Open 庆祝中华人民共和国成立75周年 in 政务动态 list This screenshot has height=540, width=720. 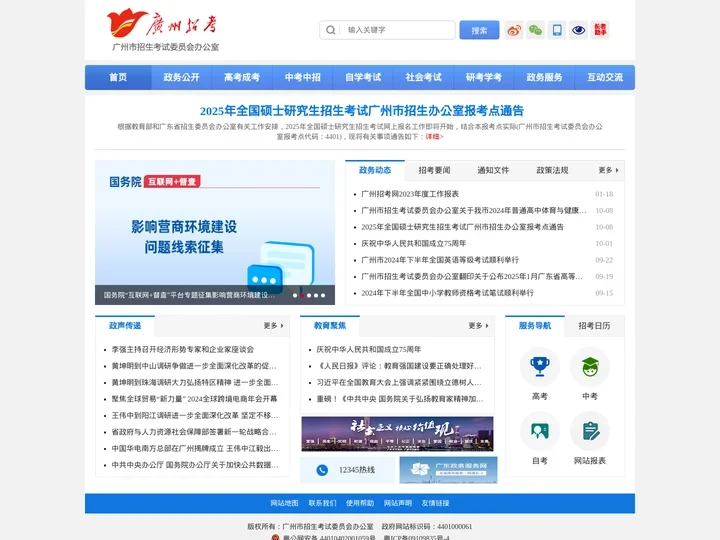coord(414,243)
